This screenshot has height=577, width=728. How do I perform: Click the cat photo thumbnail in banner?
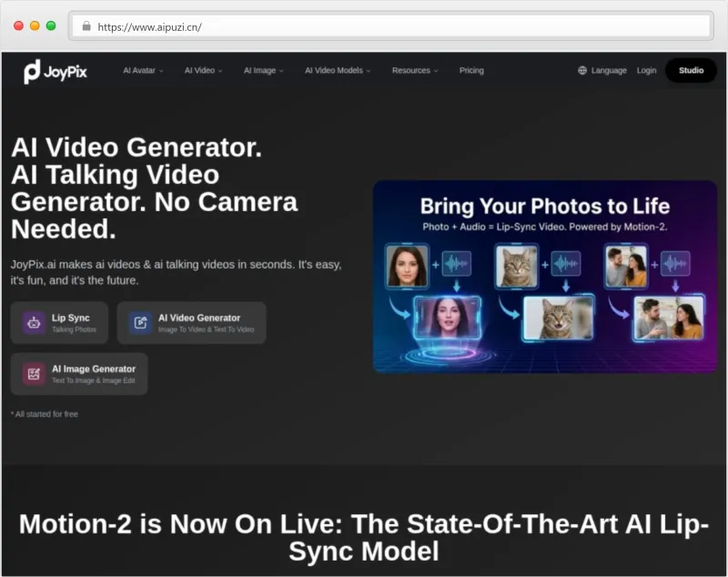(x=516, y=266)
